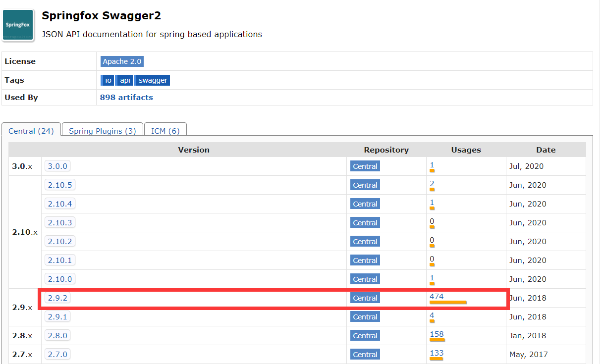Open usages count 4 for version 2.9.1

(x=432, y=315)
